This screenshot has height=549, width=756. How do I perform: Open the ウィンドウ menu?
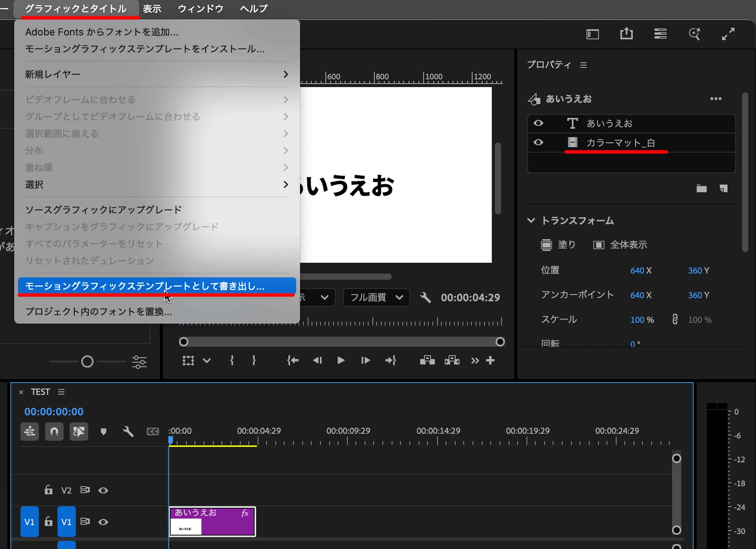(x=200, y=8)
